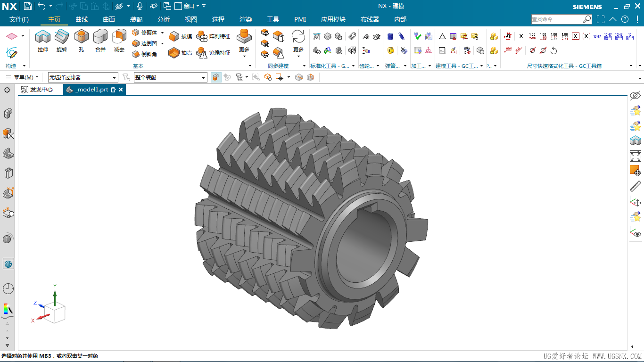
Task: Click the Save icon in the title bar
Action: 28,6
